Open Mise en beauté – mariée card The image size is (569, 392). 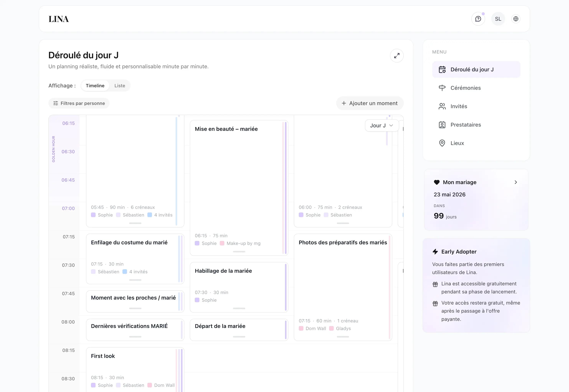click(226, 129)
